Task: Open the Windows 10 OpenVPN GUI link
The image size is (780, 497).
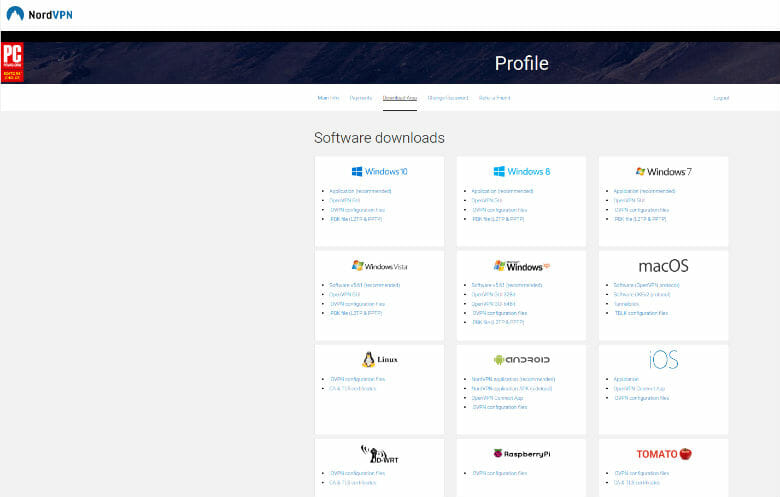Action: (344, 200)
